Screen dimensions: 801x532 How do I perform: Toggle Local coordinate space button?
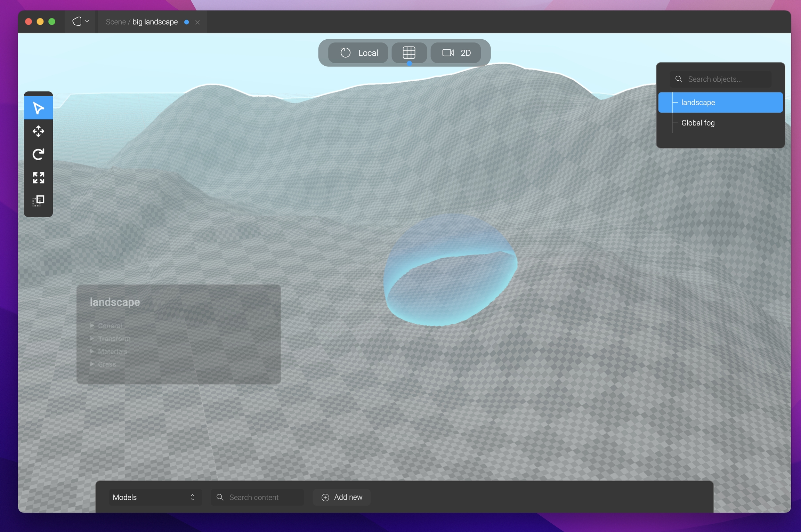click(x=358, y=53)
